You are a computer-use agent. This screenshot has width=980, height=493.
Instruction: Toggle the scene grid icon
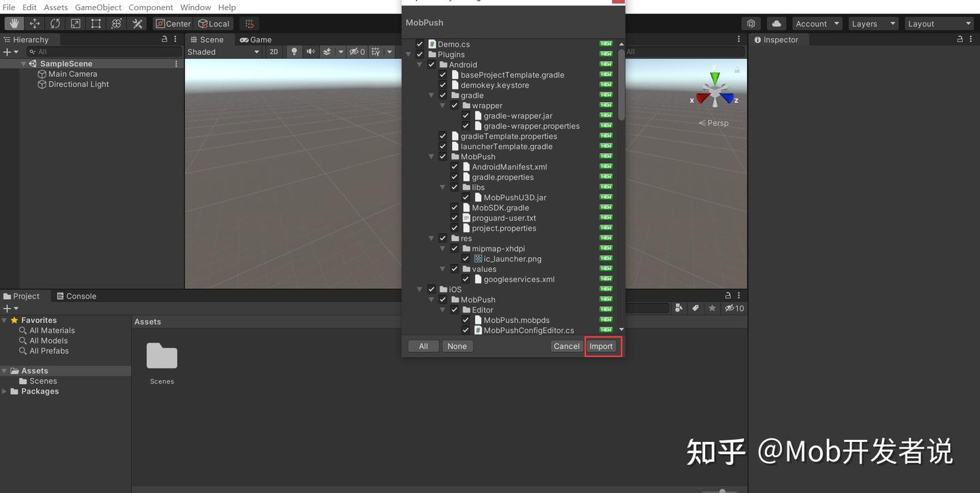(x=376, y=52)
